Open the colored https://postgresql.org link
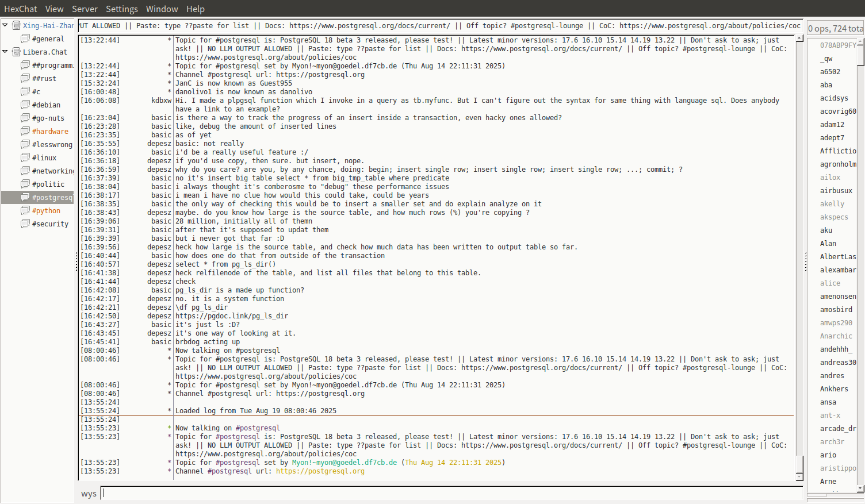The height and width of the screenshot is (504, 865). [x=320, y=471]
